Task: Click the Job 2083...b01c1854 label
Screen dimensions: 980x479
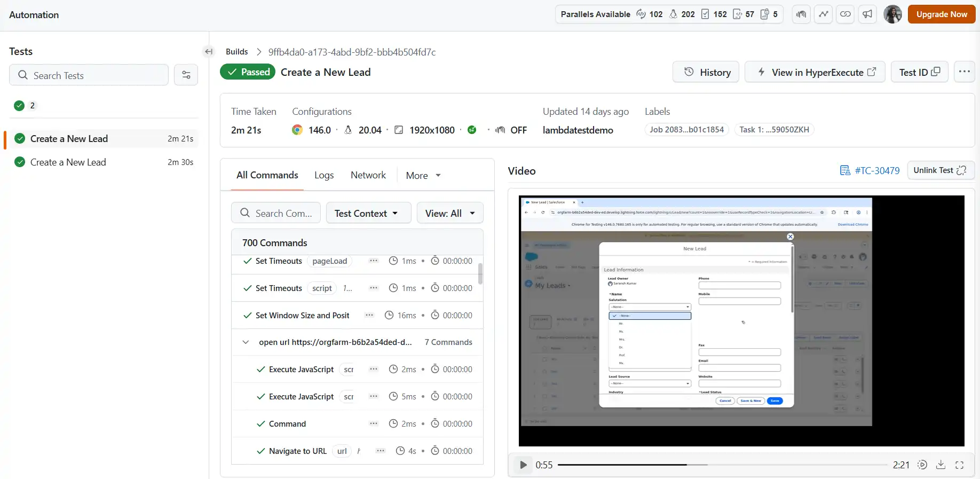Action: (x=686, y=130)
